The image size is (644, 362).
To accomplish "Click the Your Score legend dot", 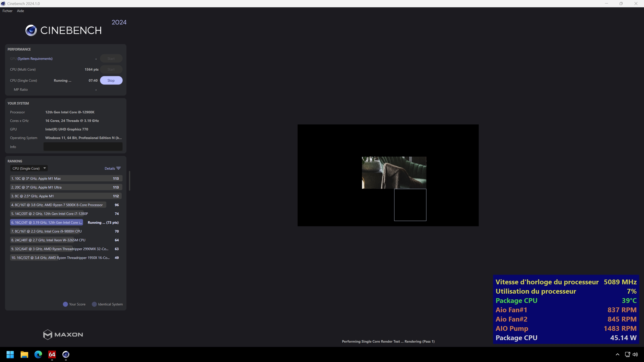I will tap(65, 304).
